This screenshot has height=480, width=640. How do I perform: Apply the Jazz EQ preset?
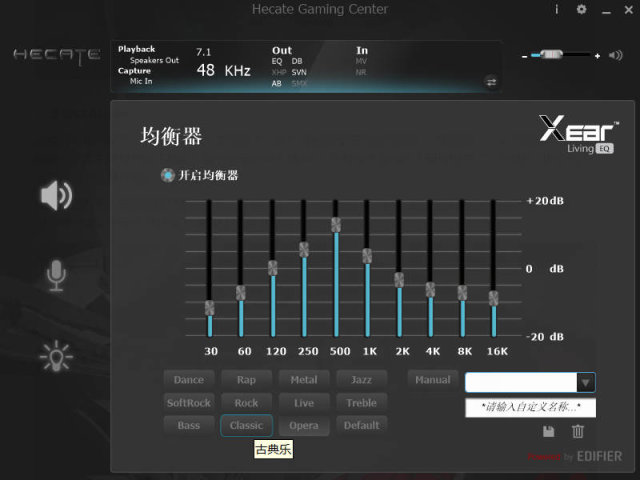tap(361, 380)
